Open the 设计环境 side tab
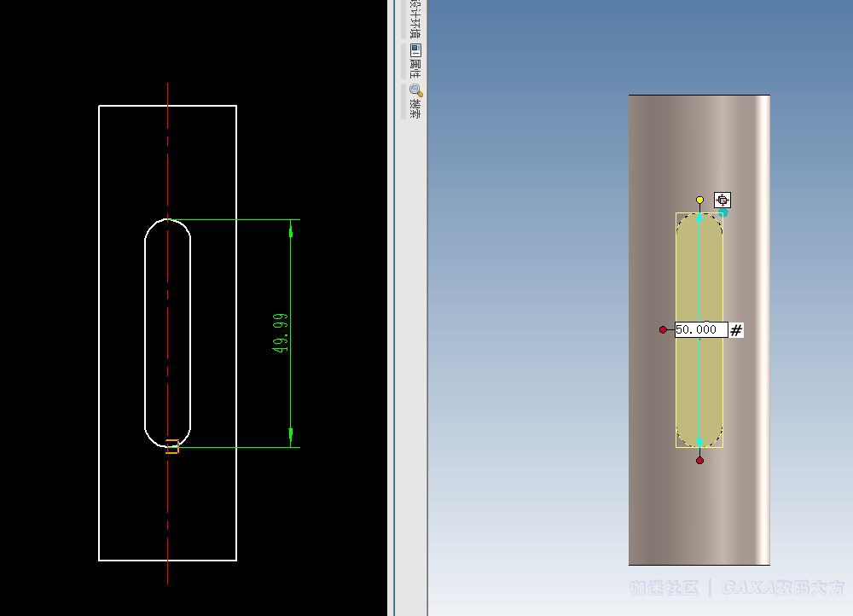Viewport: 853px width, 616px height. click(415, 18)
